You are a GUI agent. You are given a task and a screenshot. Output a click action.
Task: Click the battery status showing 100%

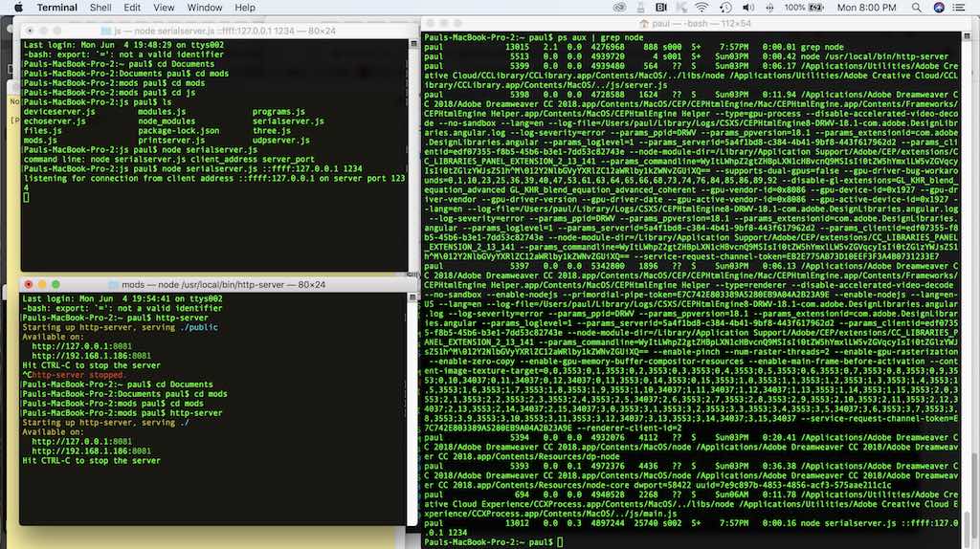(x=804, y=8)
